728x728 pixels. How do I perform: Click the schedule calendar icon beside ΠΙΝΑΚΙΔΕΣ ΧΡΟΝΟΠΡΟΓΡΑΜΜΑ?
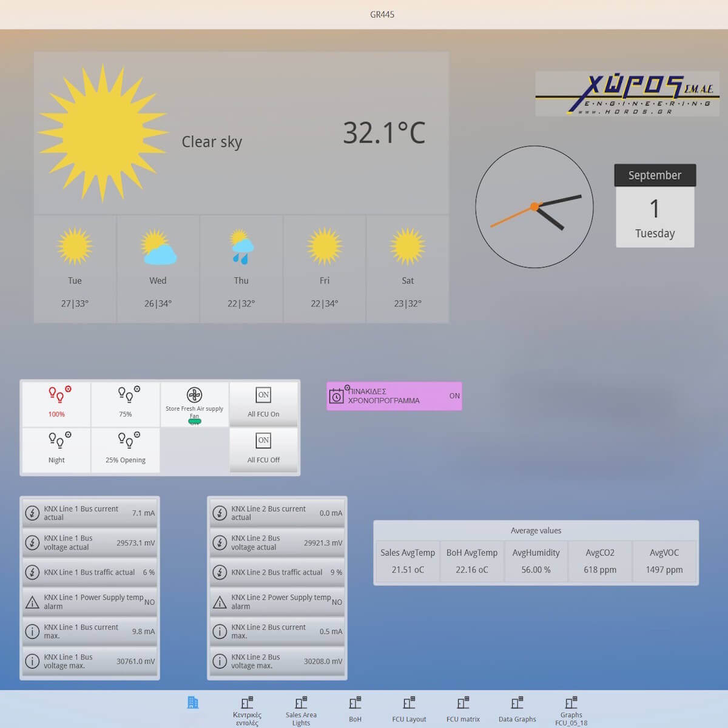[x=337, y=396]
